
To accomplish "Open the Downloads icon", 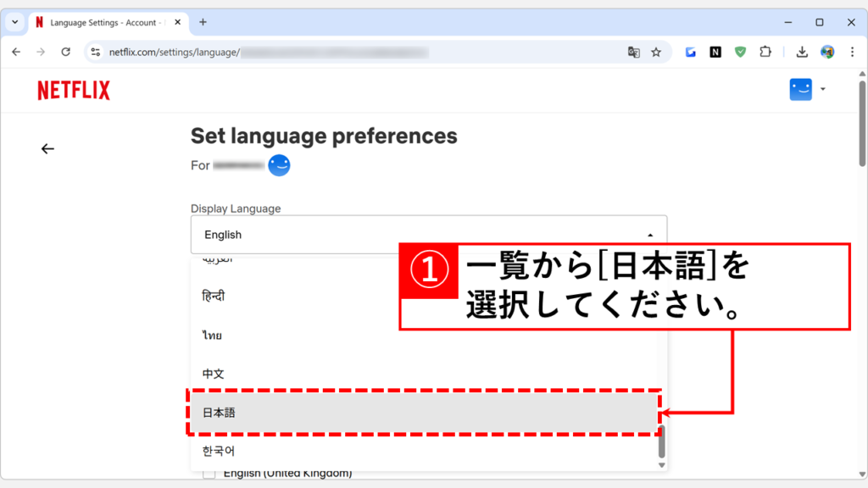I will pyautogui.click(x=802, y=52).
